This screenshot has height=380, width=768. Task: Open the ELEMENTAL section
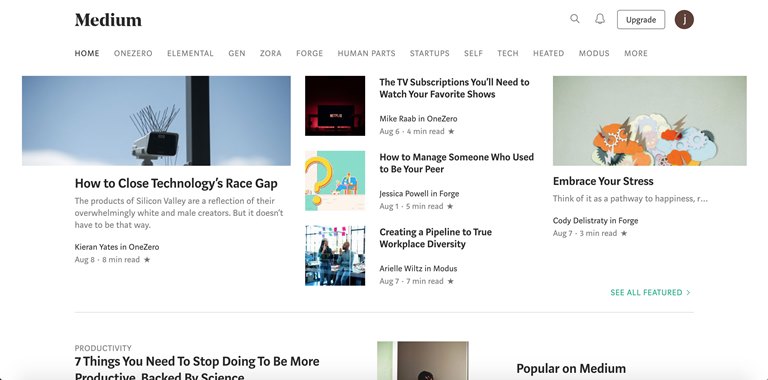[190, 53]
